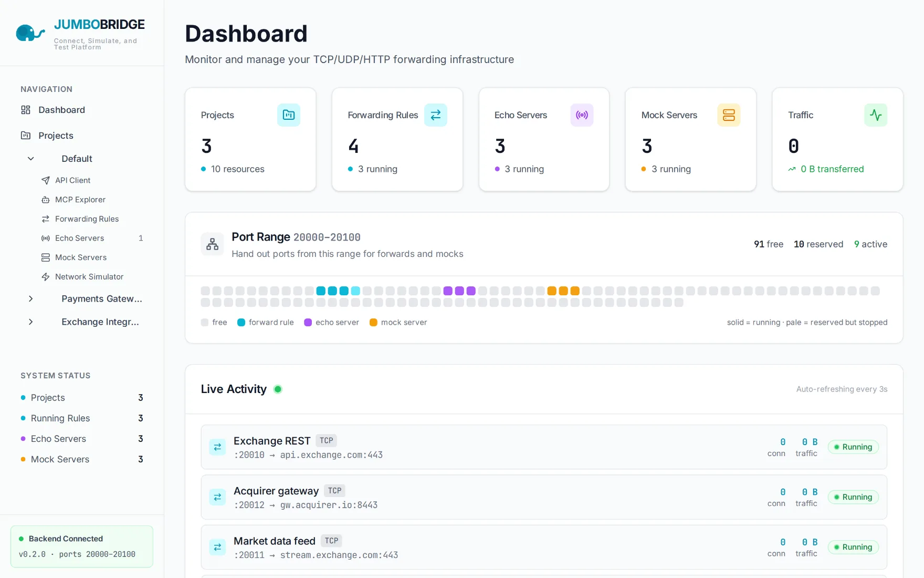Click the Mock Servers System Status row
This screenshot has width=924, height=578.
click(x=82, y=459)
